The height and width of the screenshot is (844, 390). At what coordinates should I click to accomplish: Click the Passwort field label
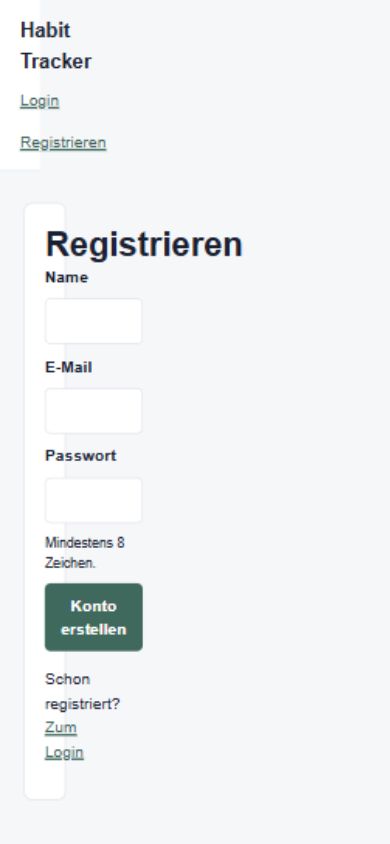[x=80, y=455]
